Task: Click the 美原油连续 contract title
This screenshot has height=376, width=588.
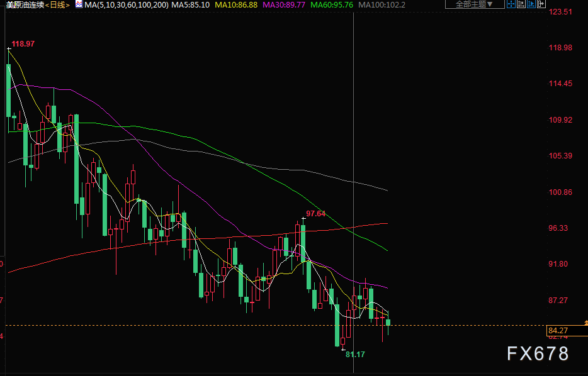Action: pos(24,4)
